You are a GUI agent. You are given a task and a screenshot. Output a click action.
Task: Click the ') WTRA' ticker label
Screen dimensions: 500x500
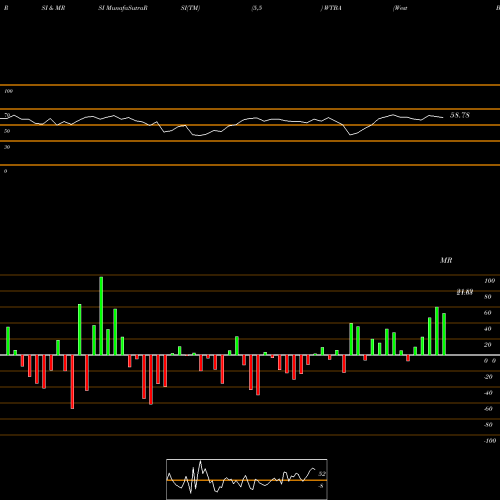[x=331, y=8]
